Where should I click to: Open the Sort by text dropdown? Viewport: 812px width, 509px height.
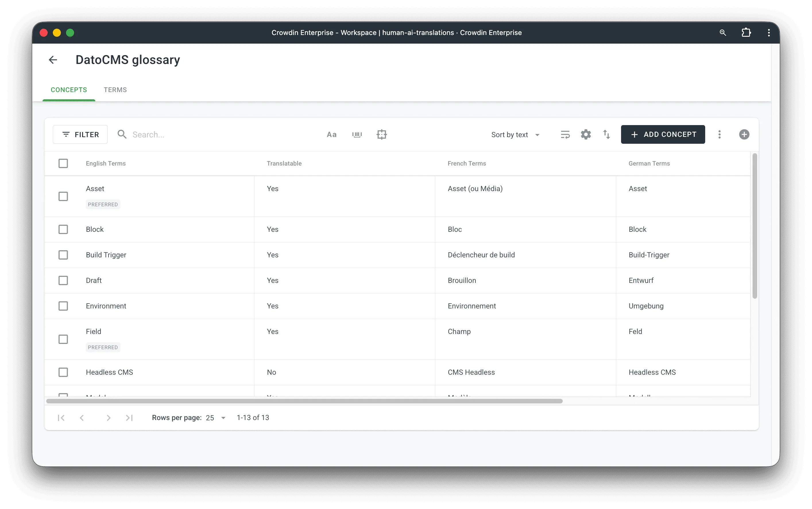[x=515, y=134]
